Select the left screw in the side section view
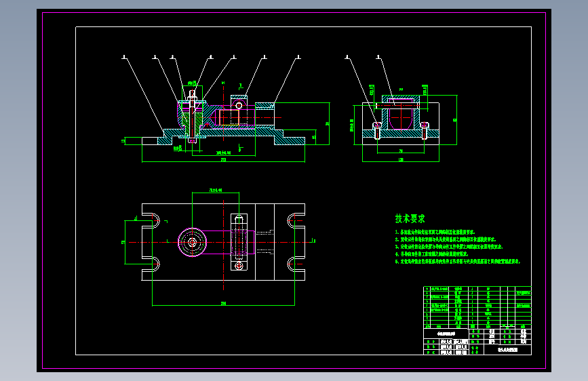The height and width of the screenshot is (381, 588). (377, 130)
